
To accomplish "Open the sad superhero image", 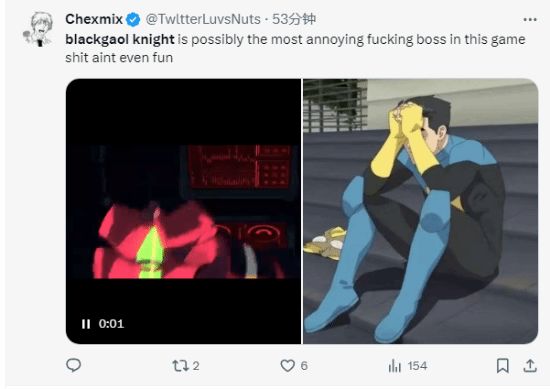I will coord(421,211).
